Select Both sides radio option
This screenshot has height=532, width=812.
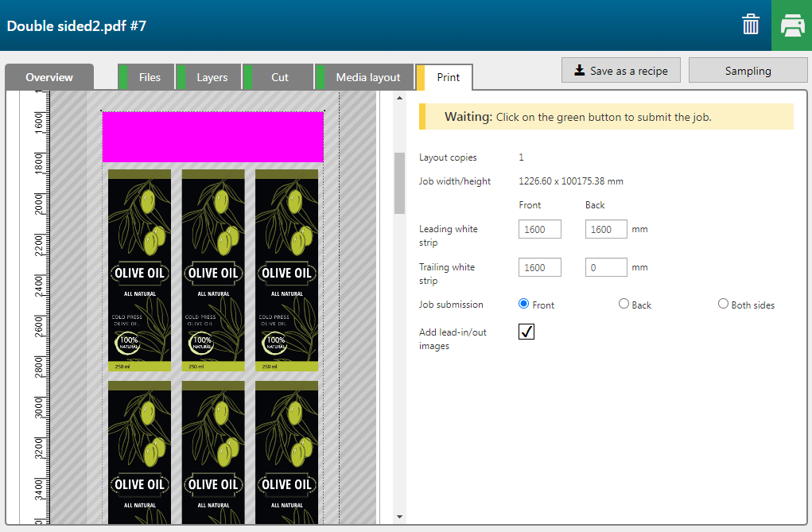point(723,304)
